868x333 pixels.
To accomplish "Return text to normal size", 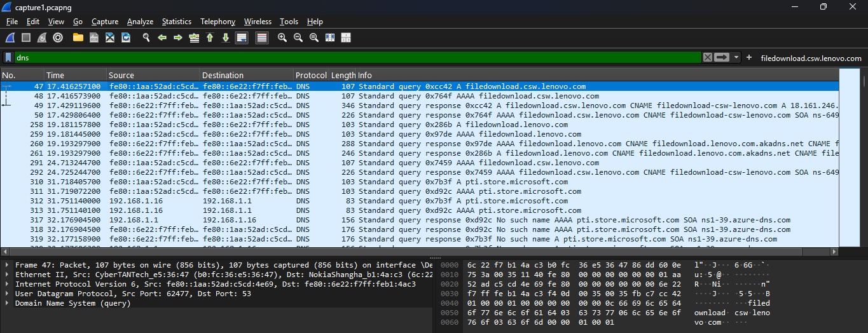I will tap(314, 38).
